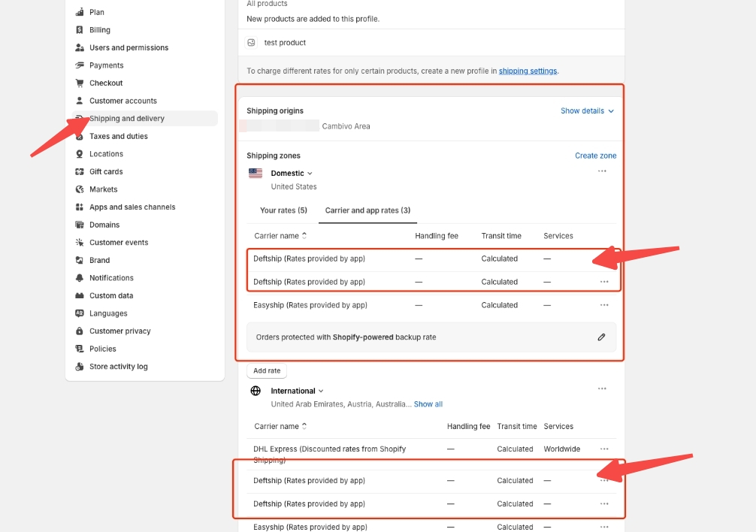Viewport: 756px width, 532px height.
Task: Click the United States zone label
Action: tap(294, 186)
